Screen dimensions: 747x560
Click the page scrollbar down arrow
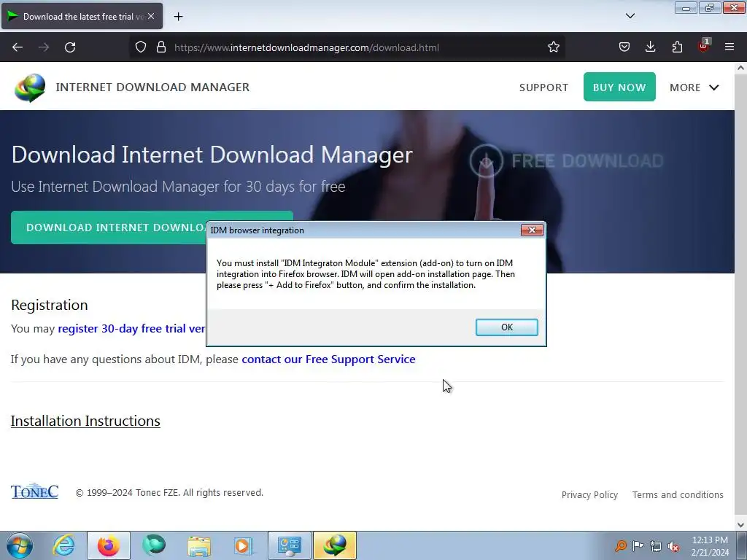point(740,525)
